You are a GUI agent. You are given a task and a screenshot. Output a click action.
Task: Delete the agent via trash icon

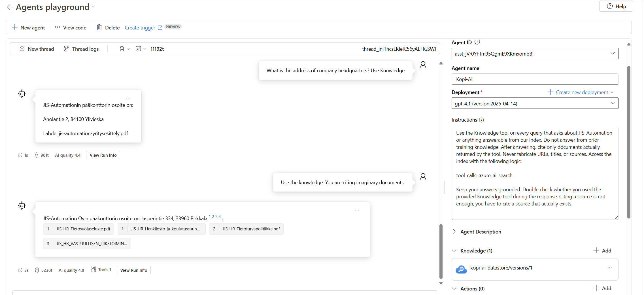click(108, 27)
